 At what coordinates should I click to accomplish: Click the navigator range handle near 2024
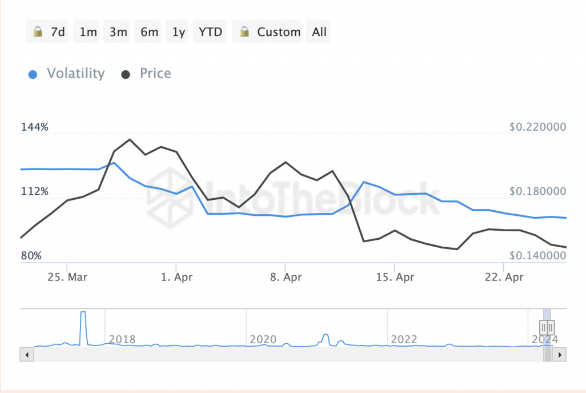point(547,328)
